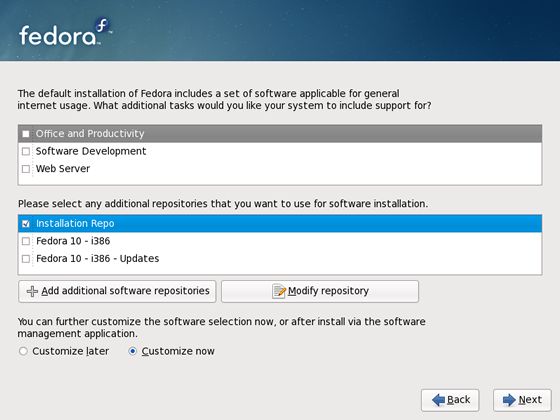Screen dimensions: 560x420
Task: Check the Web Server checkbox
Action: click(x=26, y=169)
